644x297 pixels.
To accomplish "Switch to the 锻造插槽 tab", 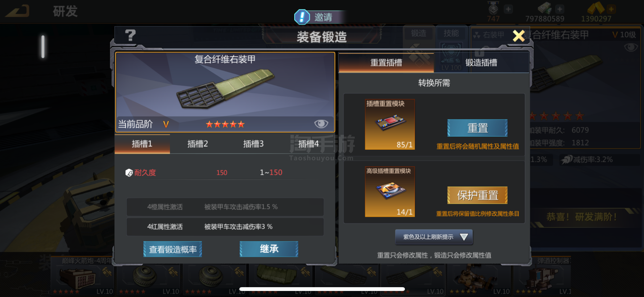I will pos(481,62).
